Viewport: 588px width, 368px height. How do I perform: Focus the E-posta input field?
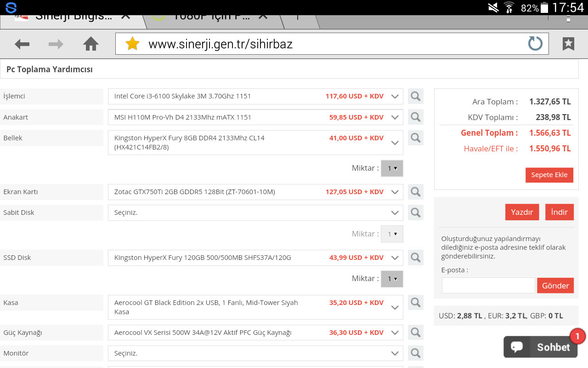pos(488,285)
